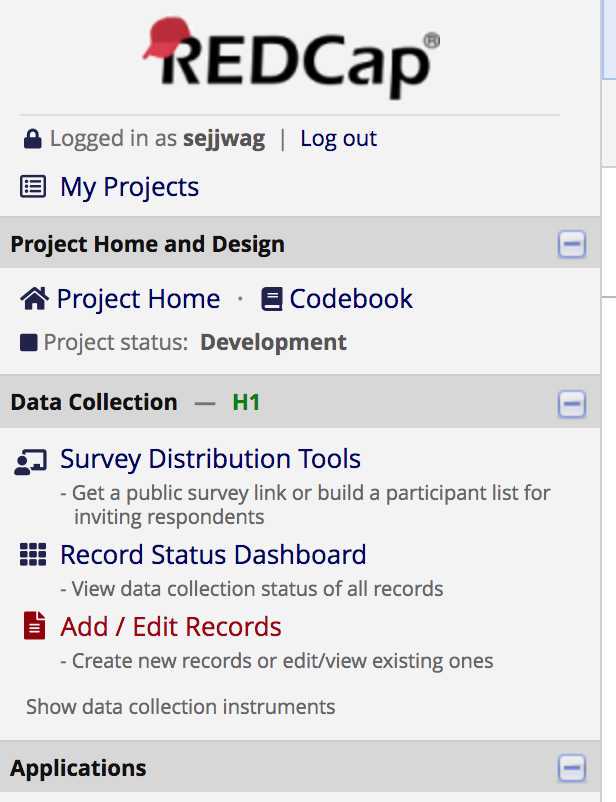Viewport: 616px width, 802px height.
Task: Click the Project status square icon
Action: (29, 343)
